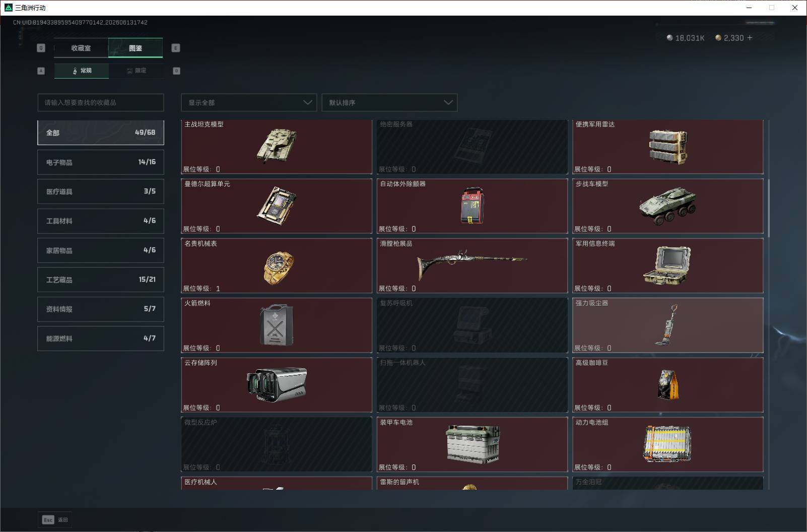Choose the 高级咖啡豆 coffee bag icon

point(668,384)
